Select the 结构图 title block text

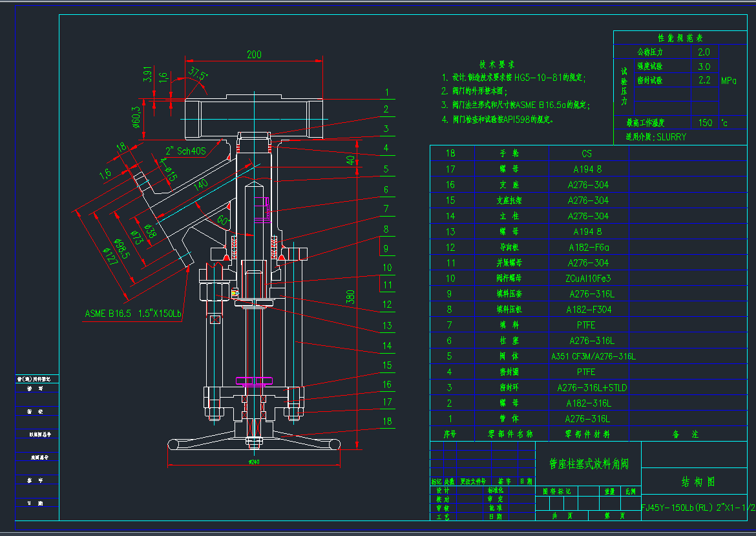[698, 482]
